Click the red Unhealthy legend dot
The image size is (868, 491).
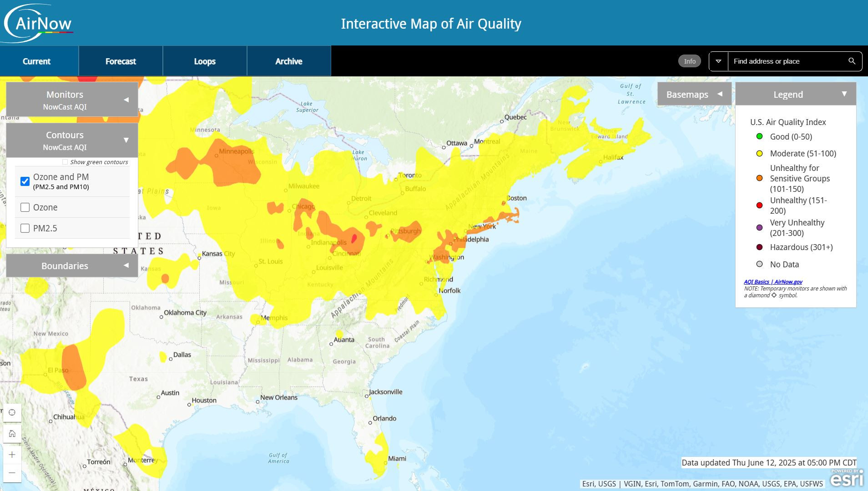(759, 205)
